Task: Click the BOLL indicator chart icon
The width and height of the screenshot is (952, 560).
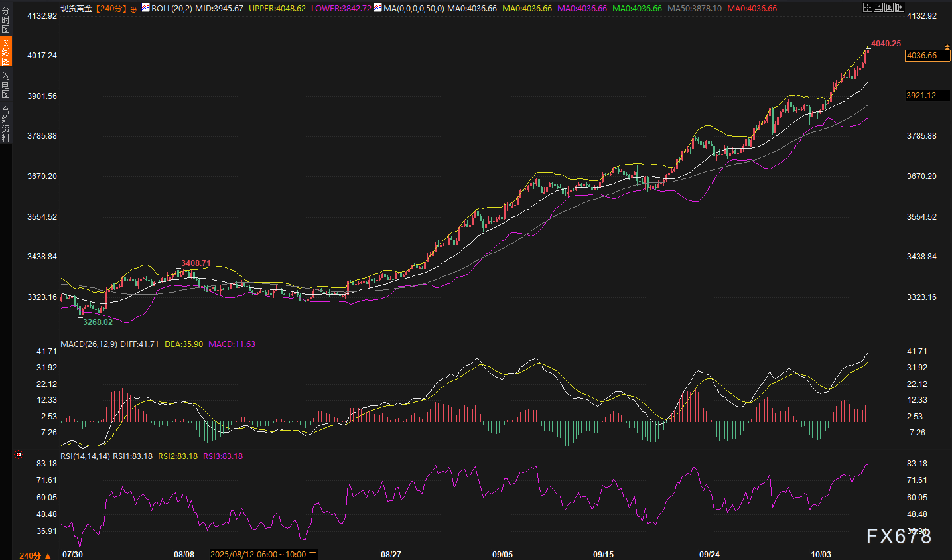Action: [145, 8]
